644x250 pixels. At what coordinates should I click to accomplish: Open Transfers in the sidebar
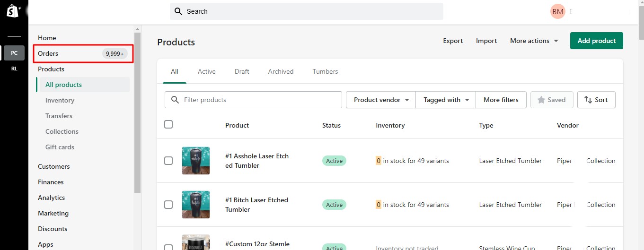point(59,116)
